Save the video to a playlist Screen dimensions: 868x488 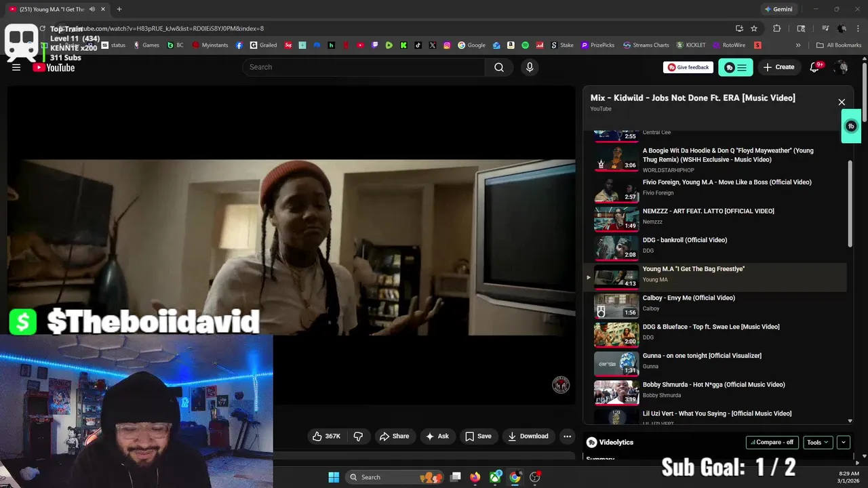[478, 436]
